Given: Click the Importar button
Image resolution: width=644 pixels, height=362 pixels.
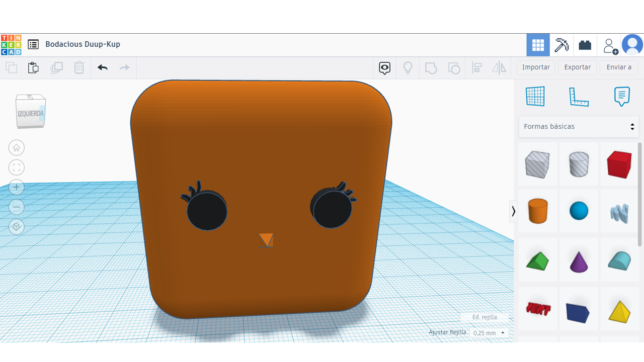Looking at the screenshot, I should point(536,67).
